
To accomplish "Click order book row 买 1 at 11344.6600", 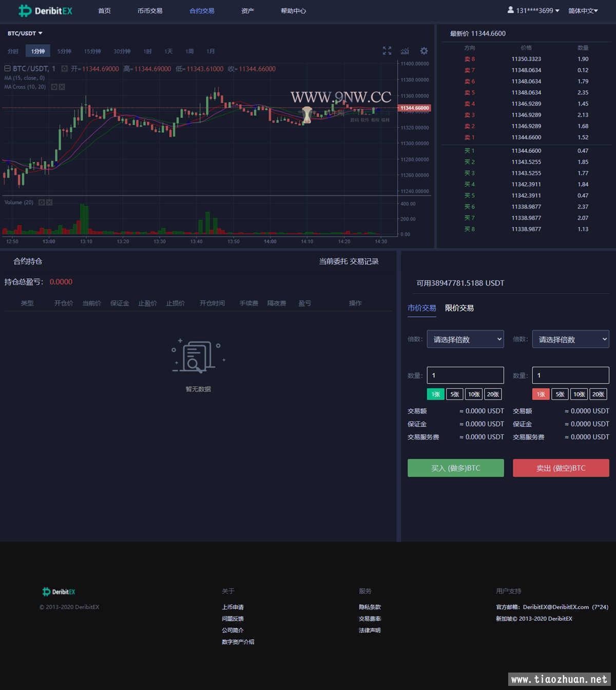I will [x=526, y=151].
